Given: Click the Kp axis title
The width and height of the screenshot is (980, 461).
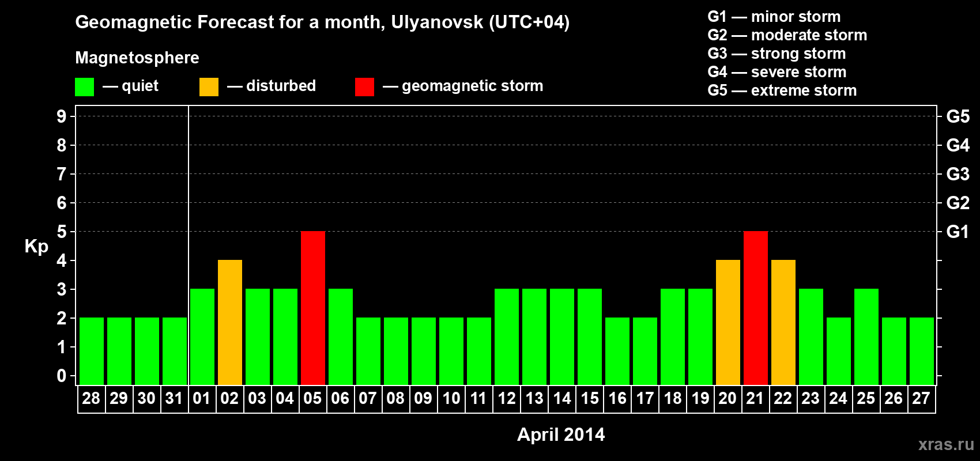Looking at the screenshot, I should click(36, 247).
